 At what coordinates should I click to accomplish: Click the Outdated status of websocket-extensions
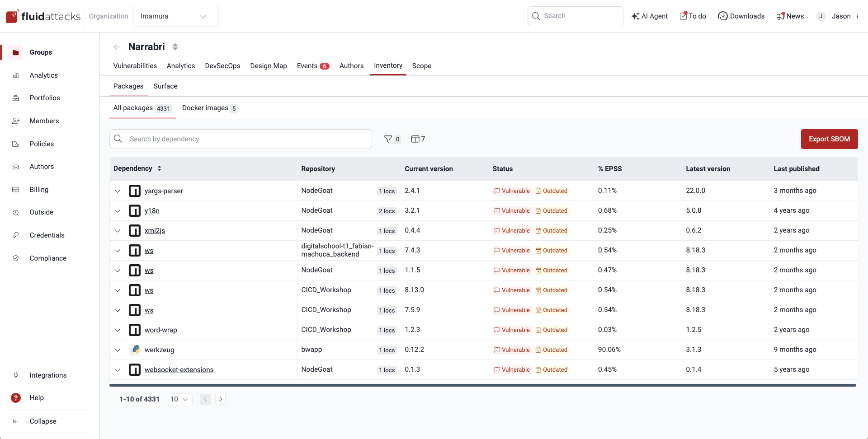[552, 370]
